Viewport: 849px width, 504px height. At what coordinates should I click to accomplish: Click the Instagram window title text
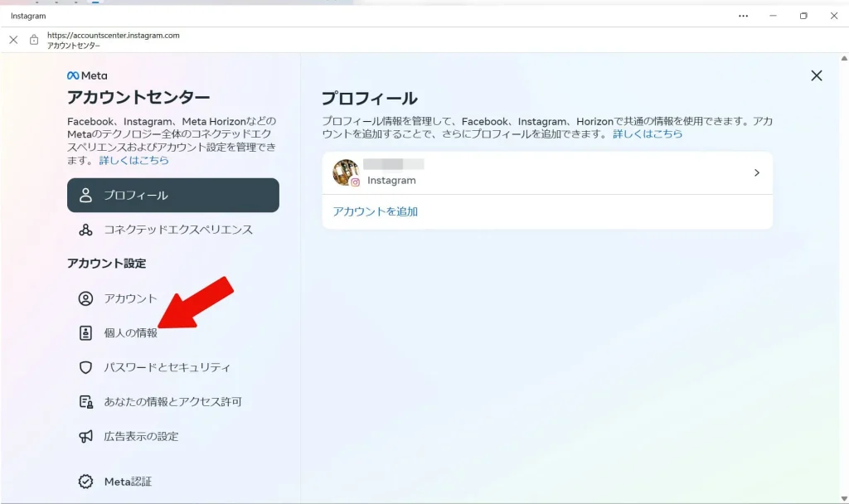click(x=28, y=17)
